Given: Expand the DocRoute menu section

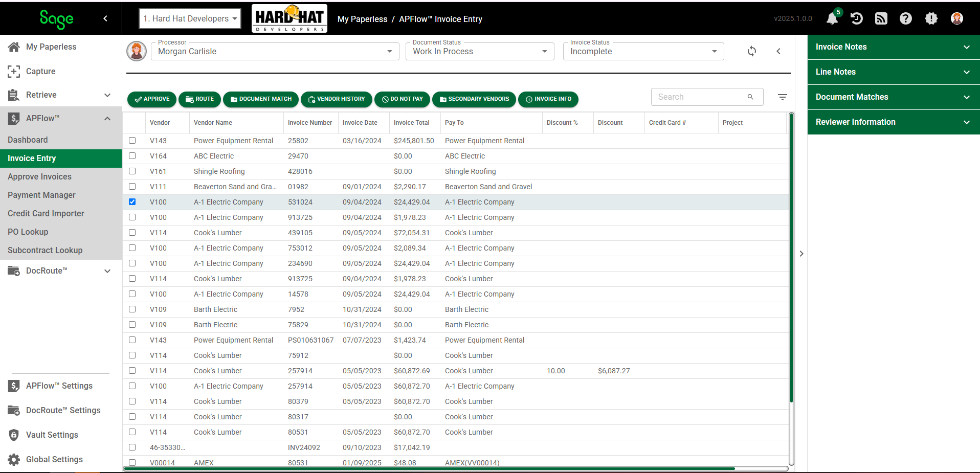Looking at the screenshot, I should (107, 271).
